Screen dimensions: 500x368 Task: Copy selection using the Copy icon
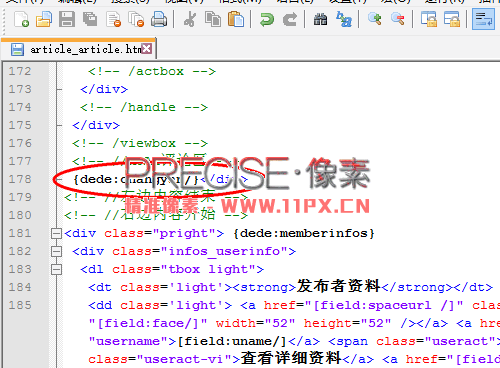point(213,19)
